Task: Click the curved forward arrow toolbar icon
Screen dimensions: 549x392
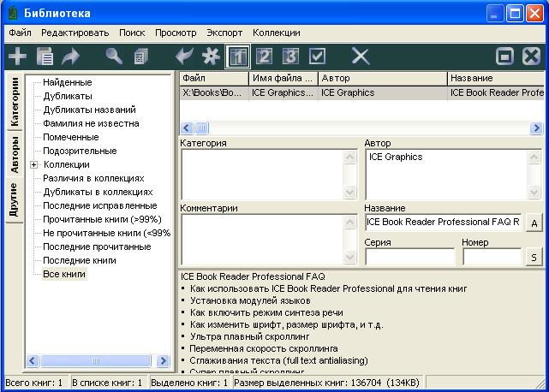Action: click(71, 56)
